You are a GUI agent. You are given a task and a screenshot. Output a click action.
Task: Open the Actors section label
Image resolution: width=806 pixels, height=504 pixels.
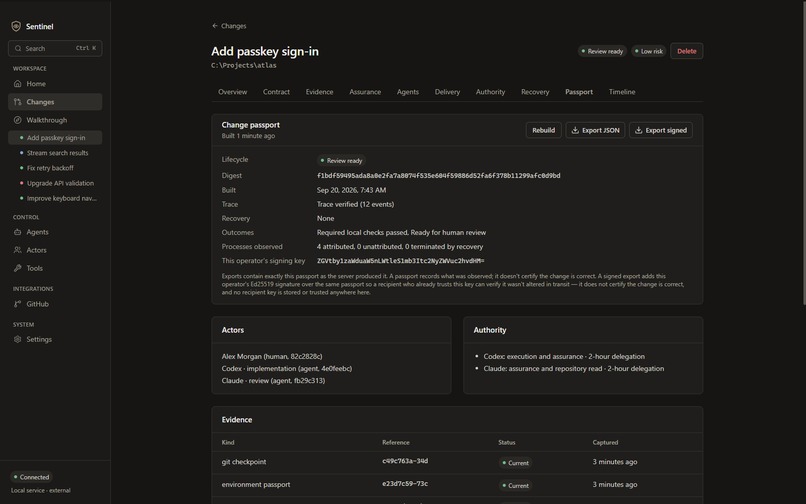[36, 250]
